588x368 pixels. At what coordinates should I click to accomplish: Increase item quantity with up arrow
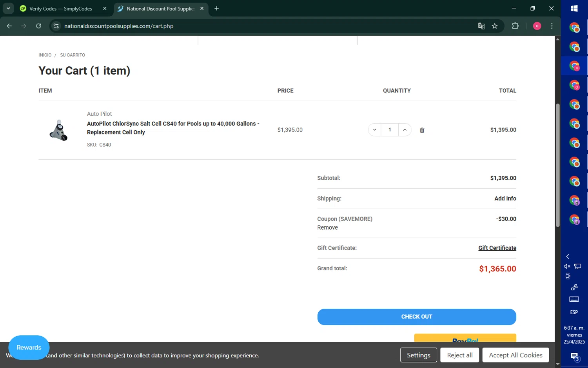point(405,130)
